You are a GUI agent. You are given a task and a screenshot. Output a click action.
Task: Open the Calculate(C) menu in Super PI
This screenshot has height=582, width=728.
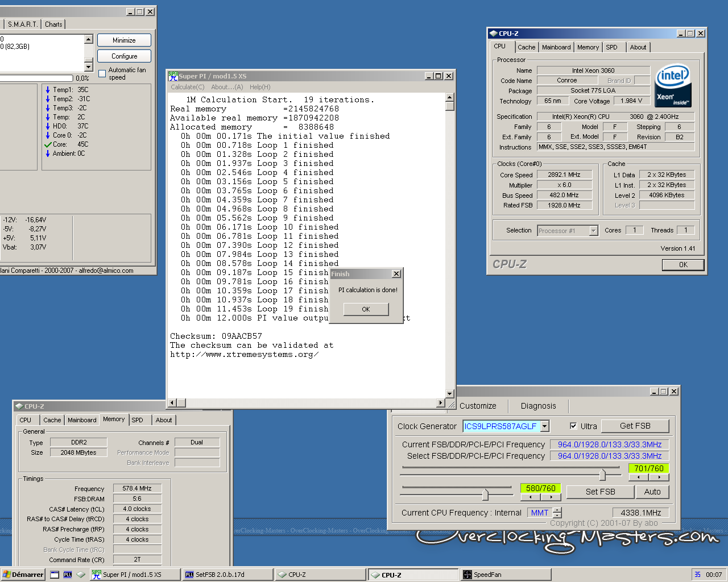tap(188, 87)
